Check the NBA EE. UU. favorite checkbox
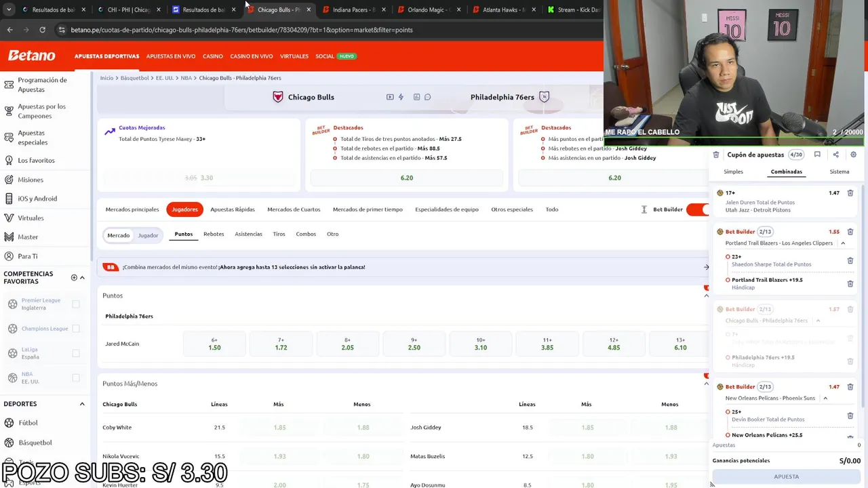The height and width of the screenshot is (488, 868). [76, 378]
